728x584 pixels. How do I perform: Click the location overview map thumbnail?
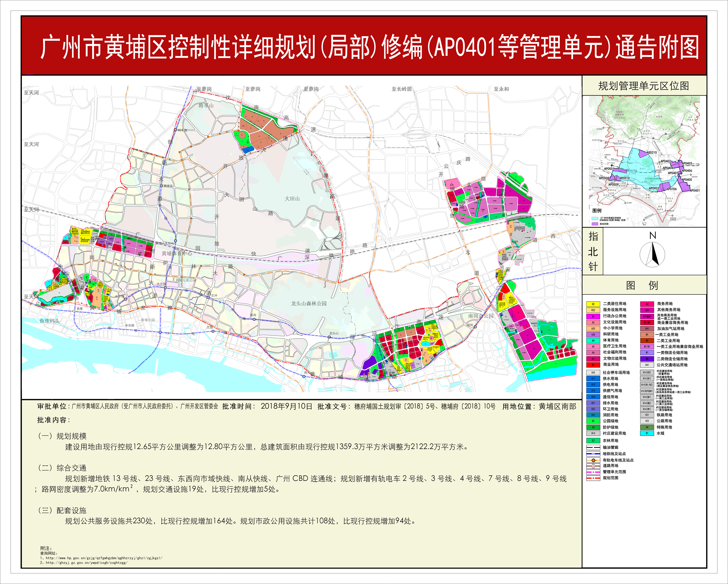(x=644, y=161)
